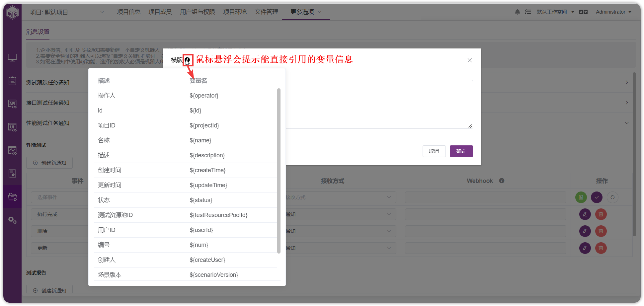Click the template text area

379,104
